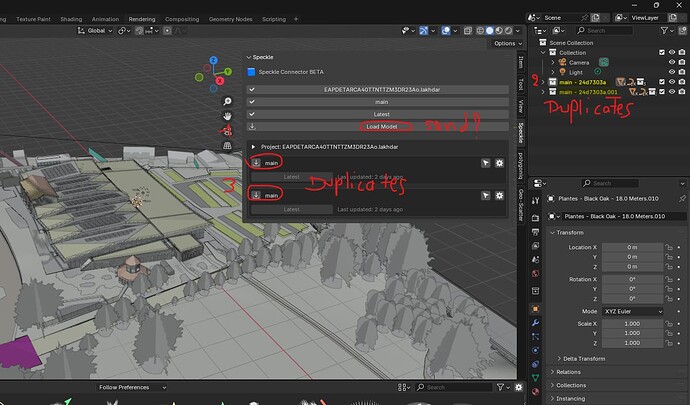
Task: Toggle the viewport overlays display button
Action: [446, 30]
